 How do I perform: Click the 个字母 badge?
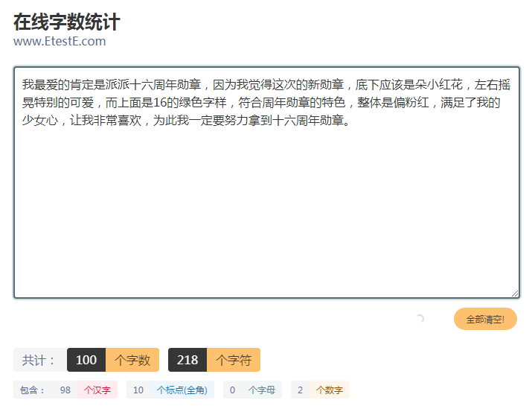click(262, 390)
